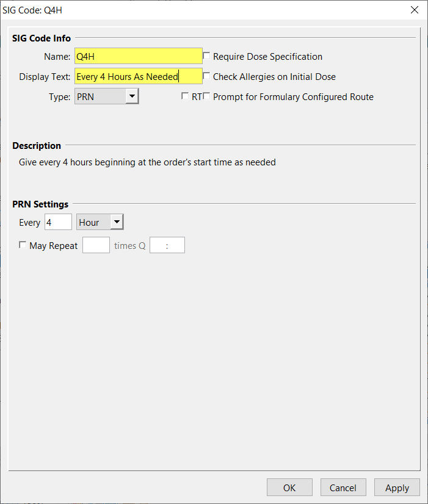Click the Q time interval field
This screenshot has width=428, height=504.
[x=167, y=245]
